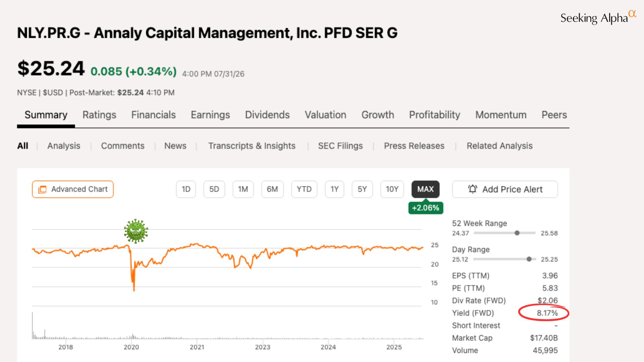This screenshot has width=644, height=362.
Task: Click the Add Price Alert button
Action: click(x=505, y=189)
